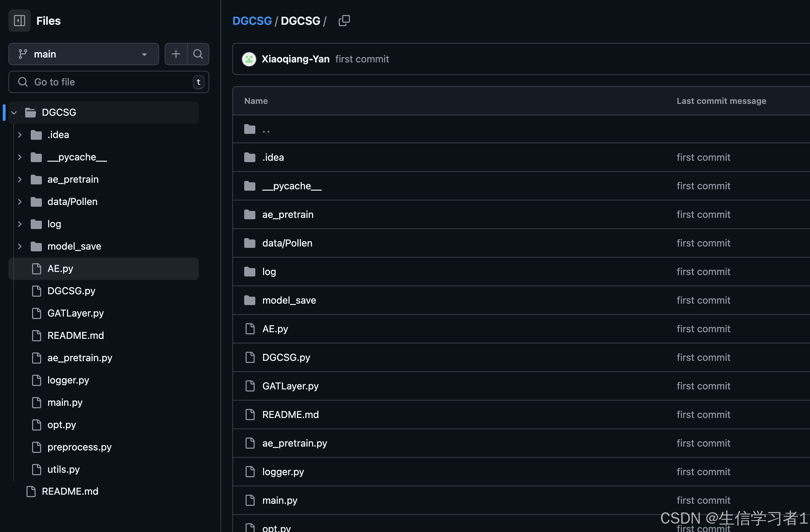The image size is (810, 532).
Task: Click the Xiaoqiang-Yan avatar image
Action: pos(249,59)
